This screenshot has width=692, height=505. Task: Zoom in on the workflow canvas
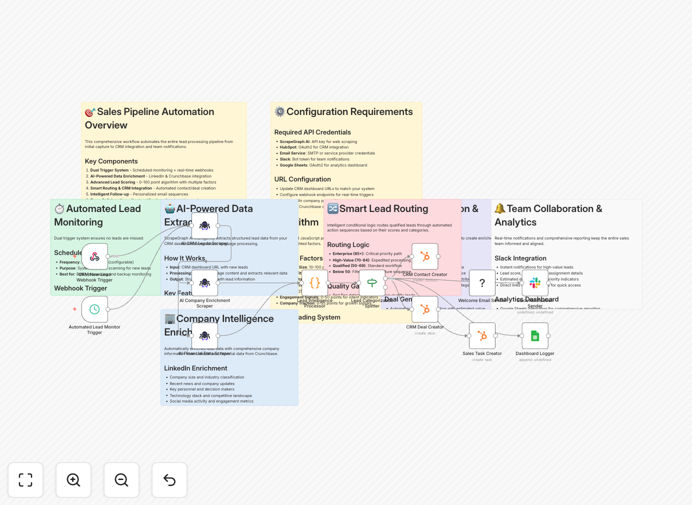(73, 480)
